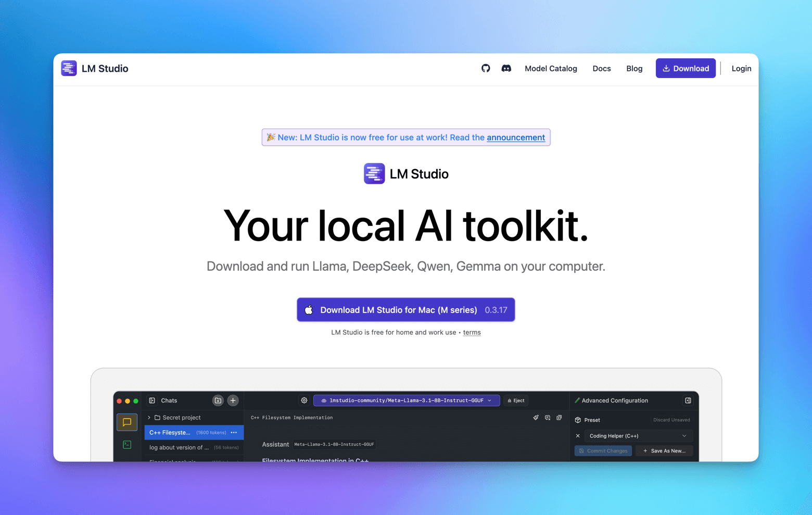Open Docs in the navbar
This screenshot has height=515, width=812.
tap(602, 68)
